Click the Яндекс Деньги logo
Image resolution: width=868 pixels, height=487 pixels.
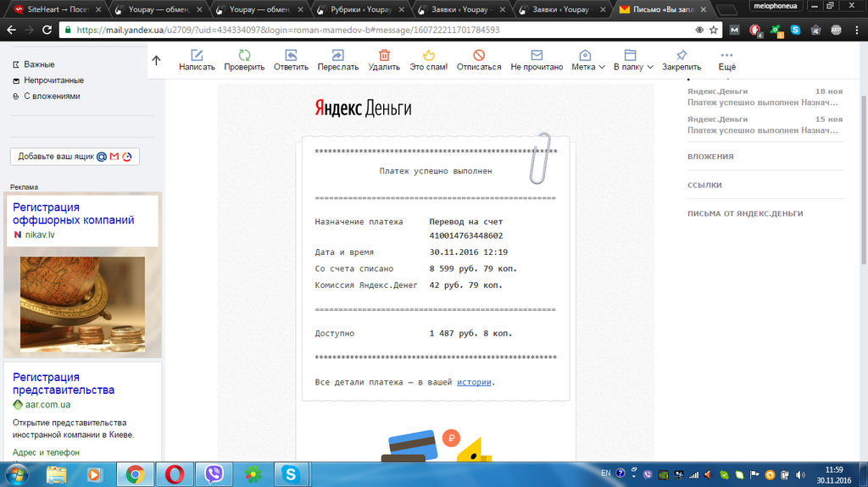tap(363, 108)
